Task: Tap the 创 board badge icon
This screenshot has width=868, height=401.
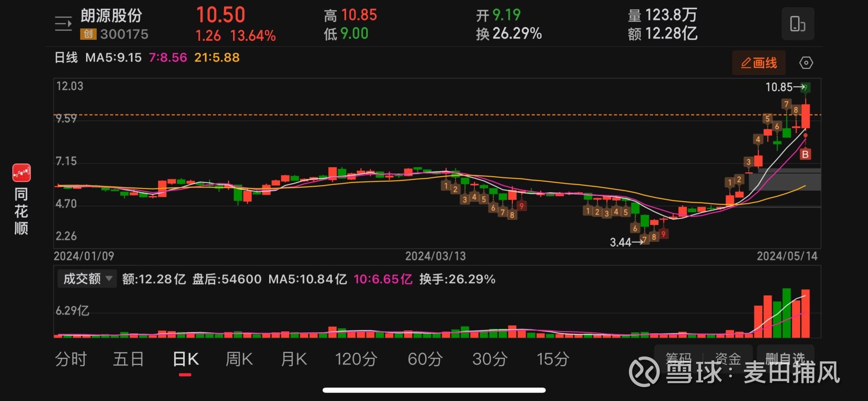Action: click(88, 34)
